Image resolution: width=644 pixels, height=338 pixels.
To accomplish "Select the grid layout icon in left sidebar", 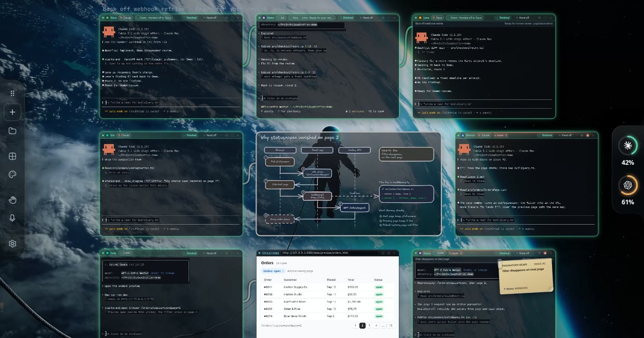I will 12,156.
